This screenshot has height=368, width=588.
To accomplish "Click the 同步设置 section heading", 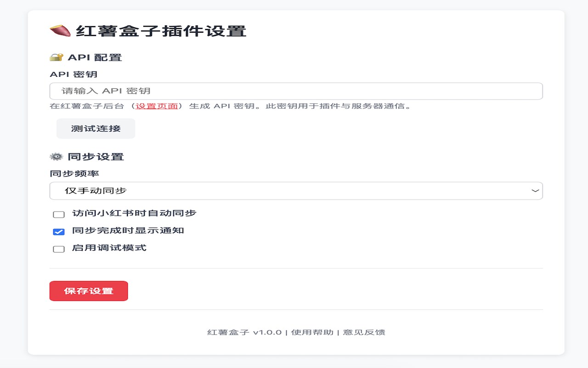I will (96, 156).
